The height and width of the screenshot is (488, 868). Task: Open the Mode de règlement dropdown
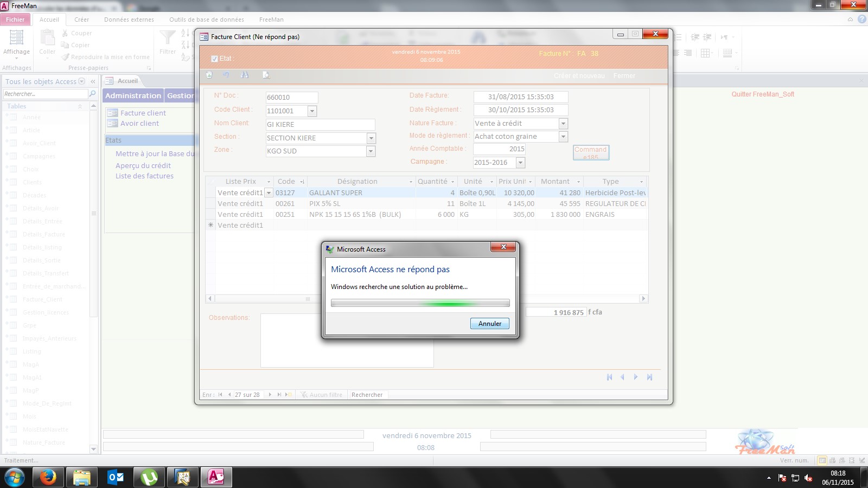[563, 137]
